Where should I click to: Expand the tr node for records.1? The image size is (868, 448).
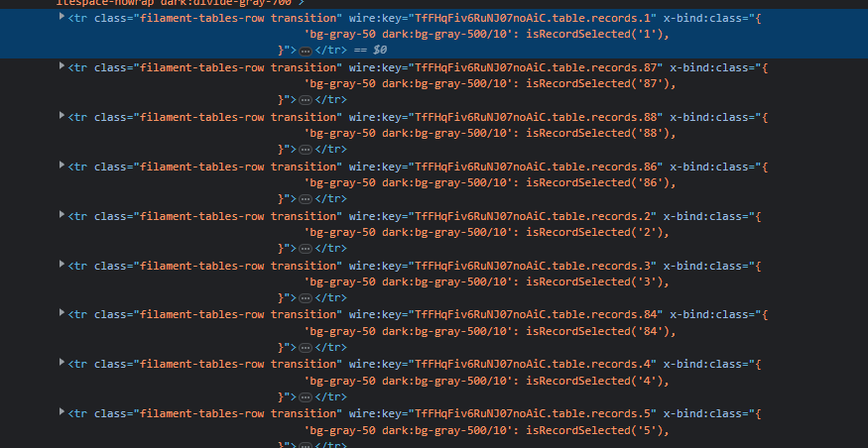tap(62, 16)
